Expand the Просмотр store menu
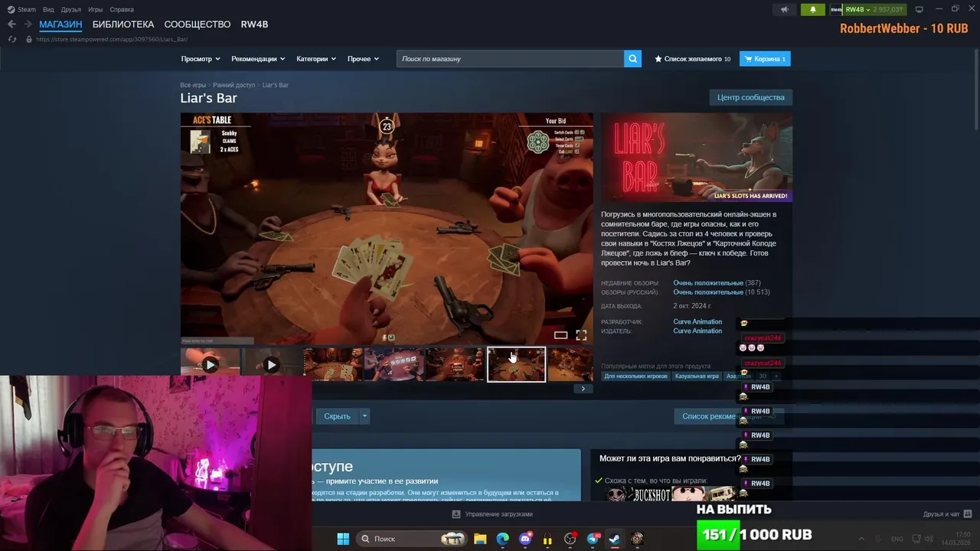This screenshot has height=551, width=980. (x=201, y=59)
